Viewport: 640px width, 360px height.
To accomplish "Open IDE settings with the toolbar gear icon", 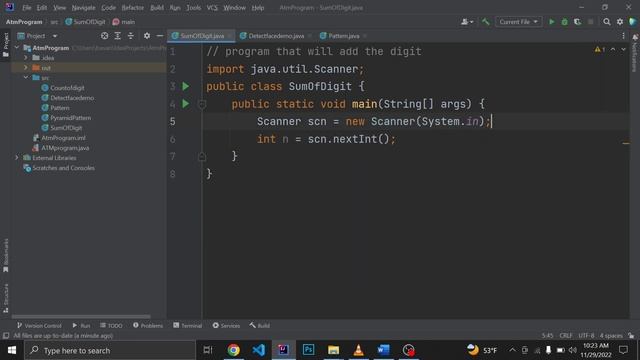I will (620, 22).
